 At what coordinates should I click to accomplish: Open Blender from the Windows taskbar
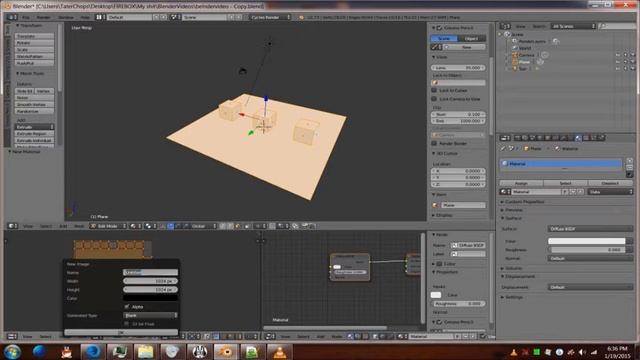point(225,351)
